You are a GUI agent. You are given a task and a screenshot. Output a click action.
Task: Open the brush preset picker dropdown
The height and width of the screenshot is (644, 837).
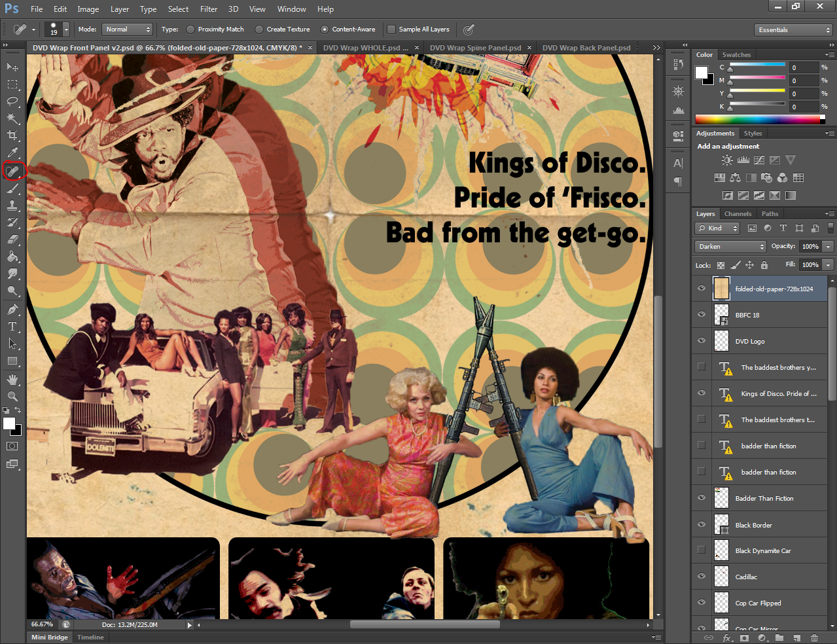pos(66,29)
